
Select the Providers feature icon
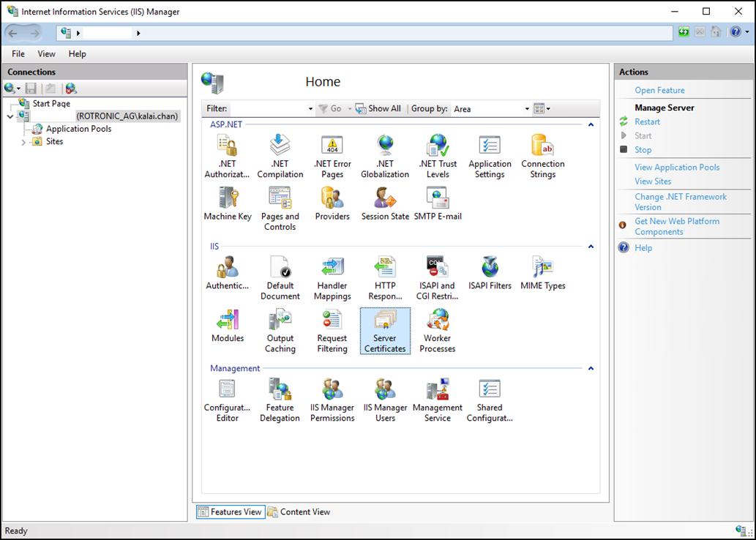pos(332,204)
